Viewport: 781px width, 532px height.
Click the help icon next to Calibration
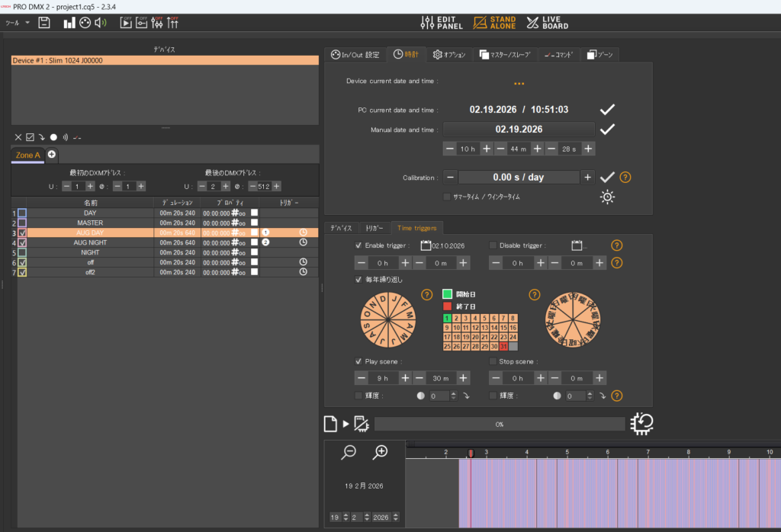[x=625, y=177]
